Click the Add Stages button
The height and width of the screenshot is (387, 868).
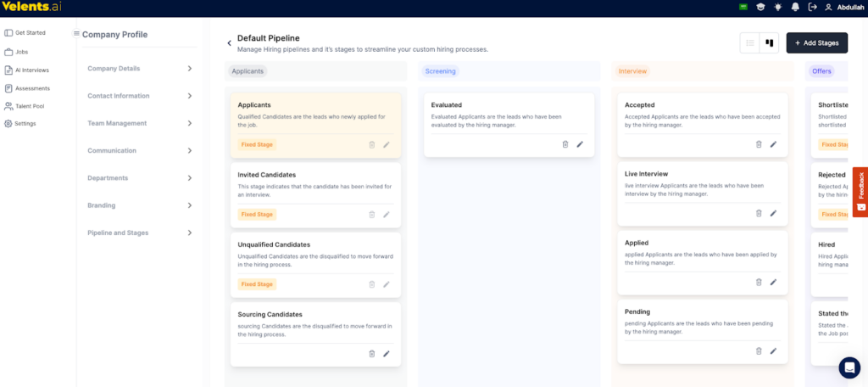[x=816, y=42]
